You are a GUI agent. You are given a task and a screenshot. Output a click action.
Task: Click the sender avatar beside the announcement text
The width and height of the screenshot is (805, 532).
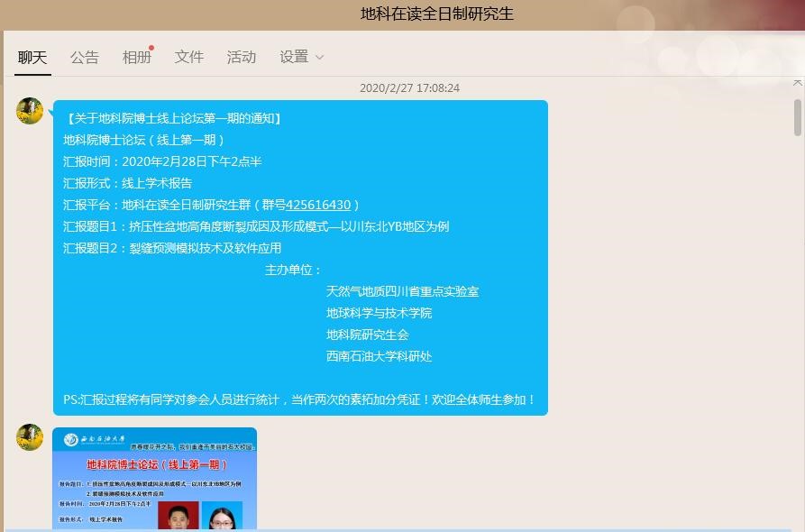(30, 111)
